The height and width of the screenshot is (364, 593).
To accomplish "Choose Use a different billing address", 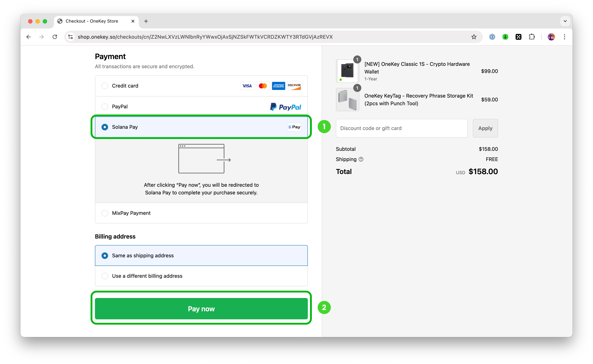I will coord(201,276).
